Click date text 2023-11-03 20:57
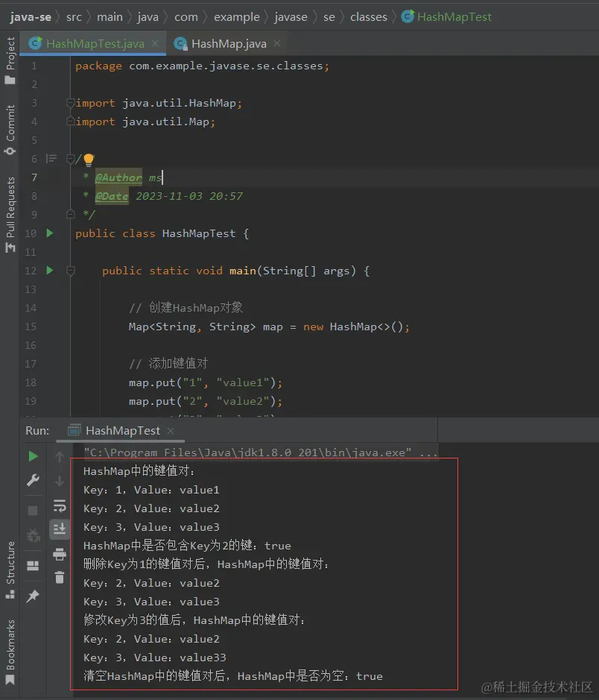 click(189, 196)
